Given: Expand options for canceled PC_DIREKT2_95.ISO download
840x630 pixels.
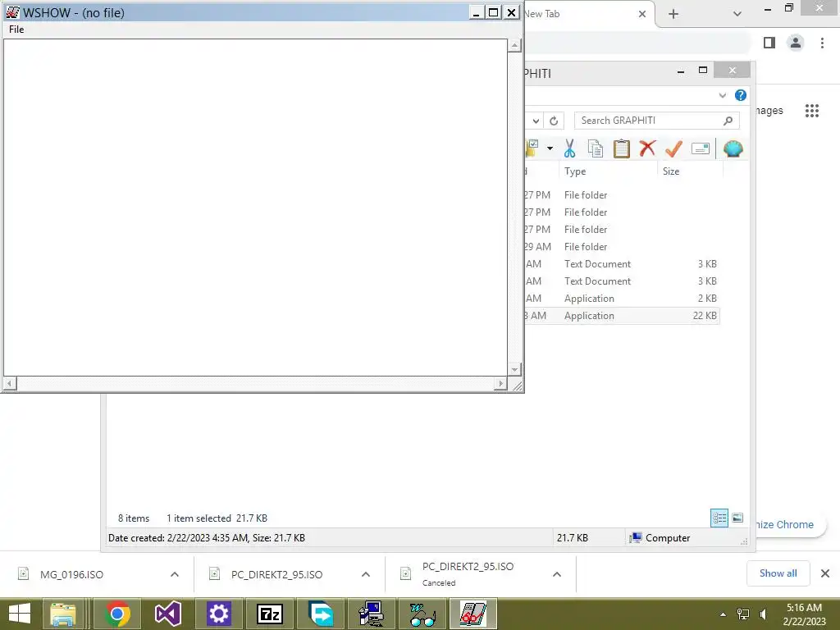Looking at the screenshot, I should point(557,574).
